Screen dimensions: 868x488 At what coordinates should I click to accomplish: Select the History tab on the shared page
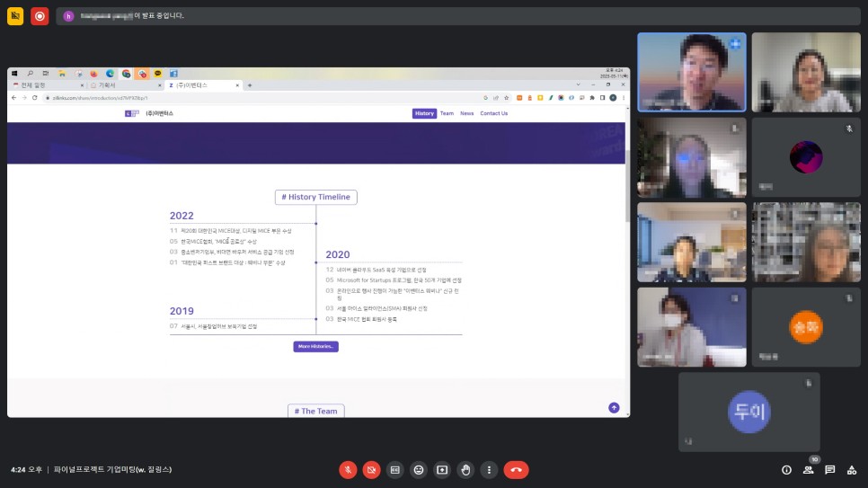pyautogui.click(x=424, y=113)
